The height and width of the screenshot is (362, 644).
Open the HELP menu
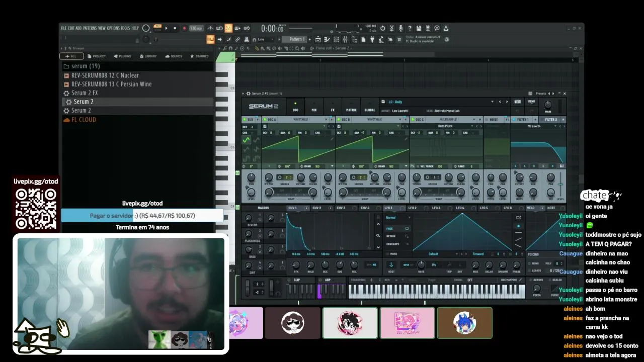click(135, 28)
